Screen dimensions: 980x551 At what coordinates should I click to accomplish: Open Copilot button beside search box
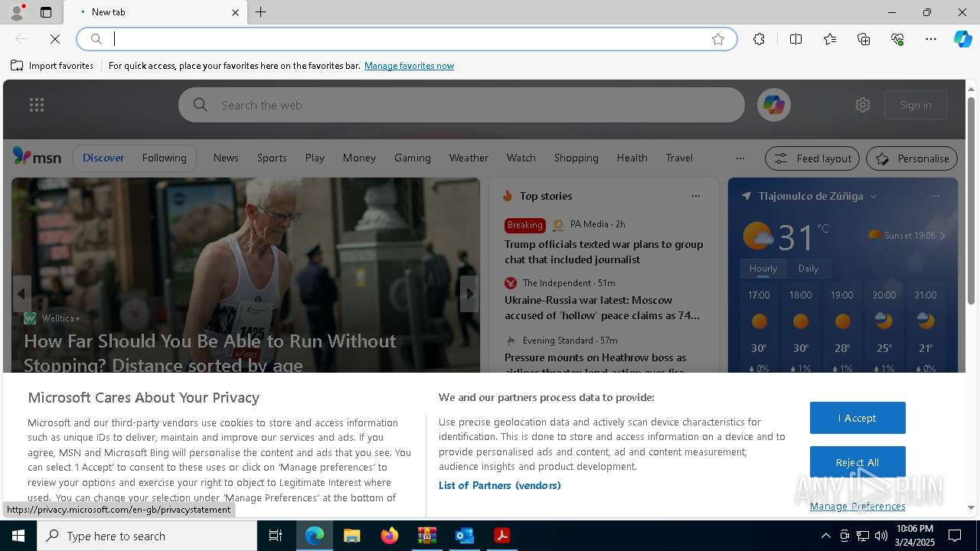click(773, 105)
